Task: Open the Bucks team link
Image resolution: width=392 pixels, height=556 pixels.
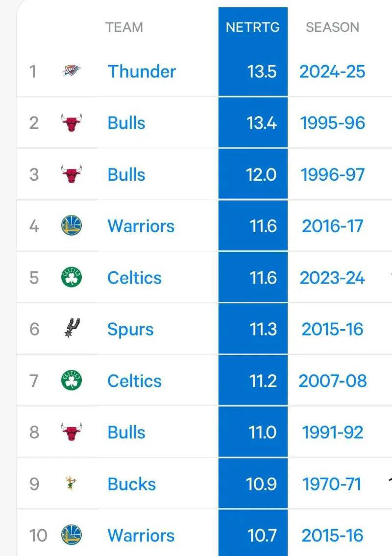Action: (132, 484)
